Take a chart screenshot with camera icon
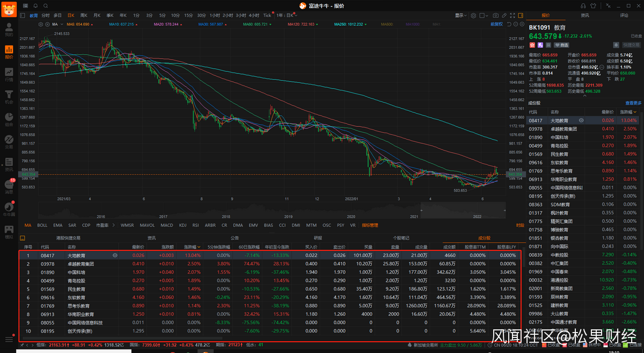The width and height of the screenshot is (644, 353). tap(495, 16)
